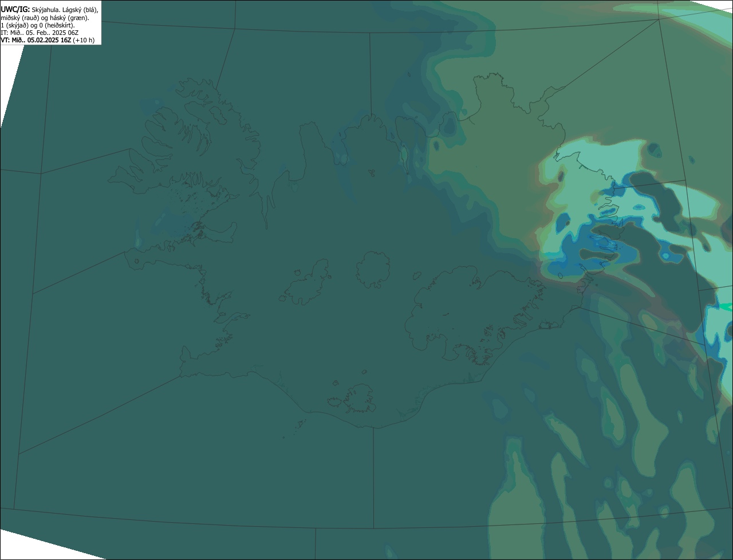Screen dimensions: 733x560
Task: Click the "VT: Mið.. 05.02.2025 16Z (+10 h)" line
Action: [x=48, y=40]
